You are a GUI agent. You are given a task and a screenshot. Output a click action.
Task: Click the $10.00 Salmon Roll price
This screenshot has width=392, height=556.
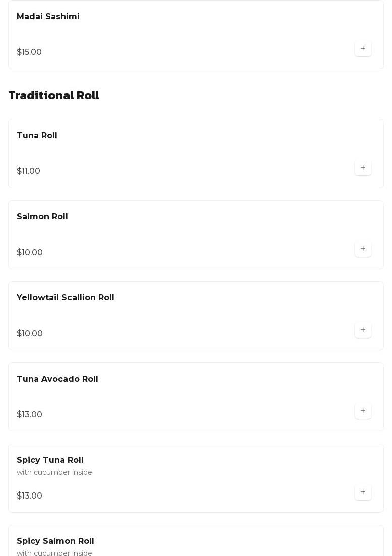click(30, 253)
